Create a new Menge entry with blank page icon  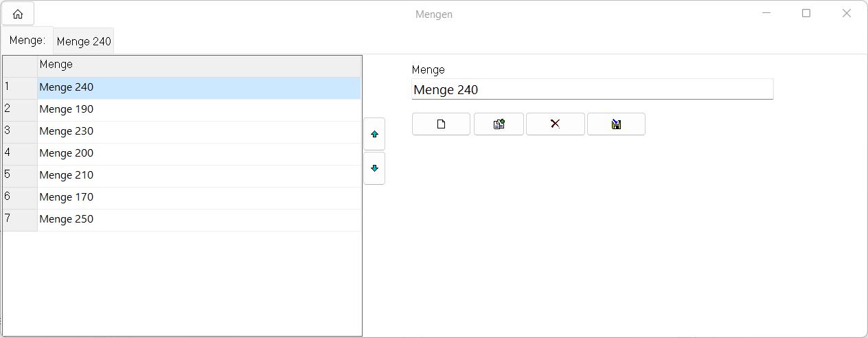[441, 124]
